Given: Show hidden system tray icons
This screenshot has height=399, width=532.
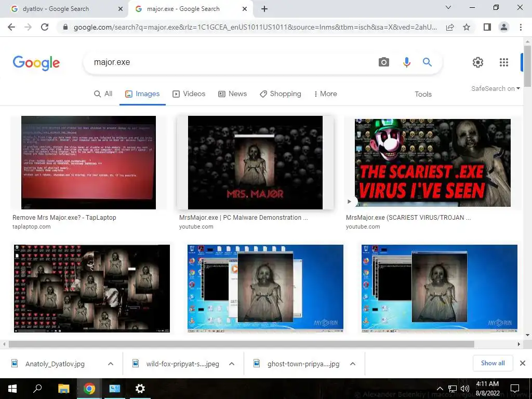Looking at the screenshot, I should [440, 389].
